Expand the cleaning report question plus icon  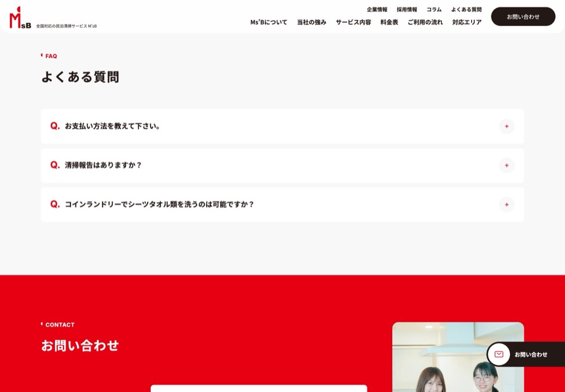[x=506, y=165]
